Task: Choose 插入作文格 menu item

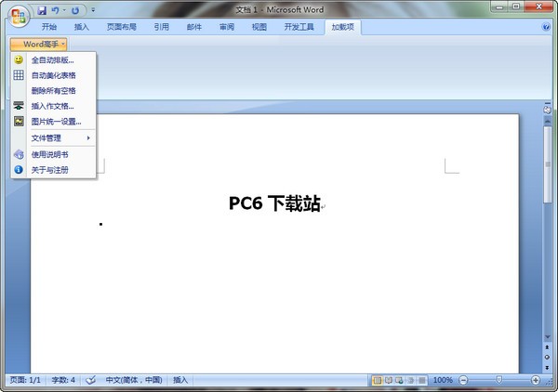Action: (53, 106)
